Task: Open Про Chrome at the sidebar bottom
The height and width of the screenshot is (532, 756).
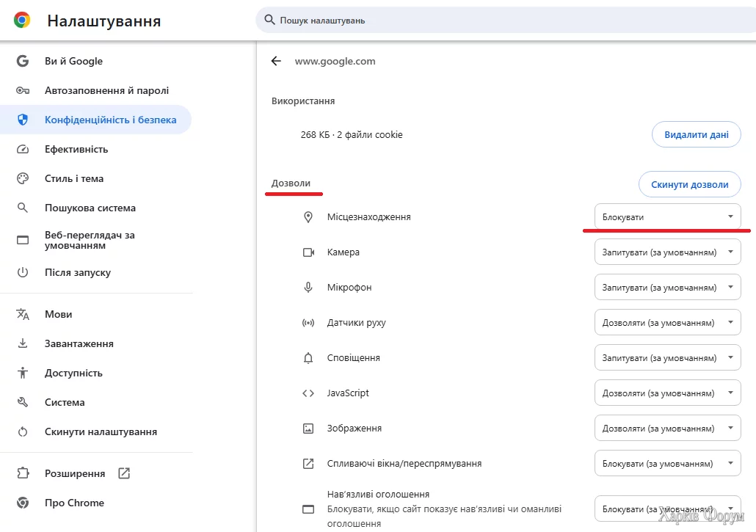Action: pos(73,503)
